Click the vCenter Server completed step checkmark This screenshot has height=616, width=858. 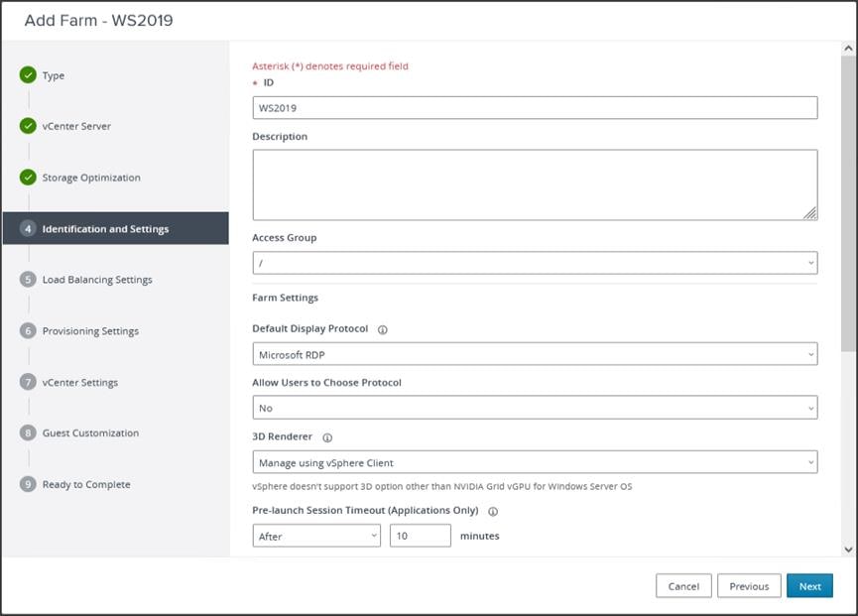[x=28, y=126]
